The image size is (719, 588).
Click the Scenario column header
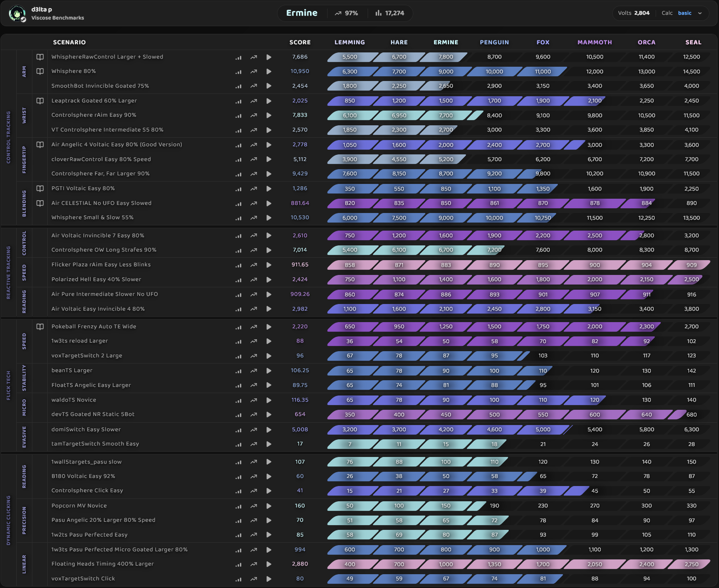(69, 42)
